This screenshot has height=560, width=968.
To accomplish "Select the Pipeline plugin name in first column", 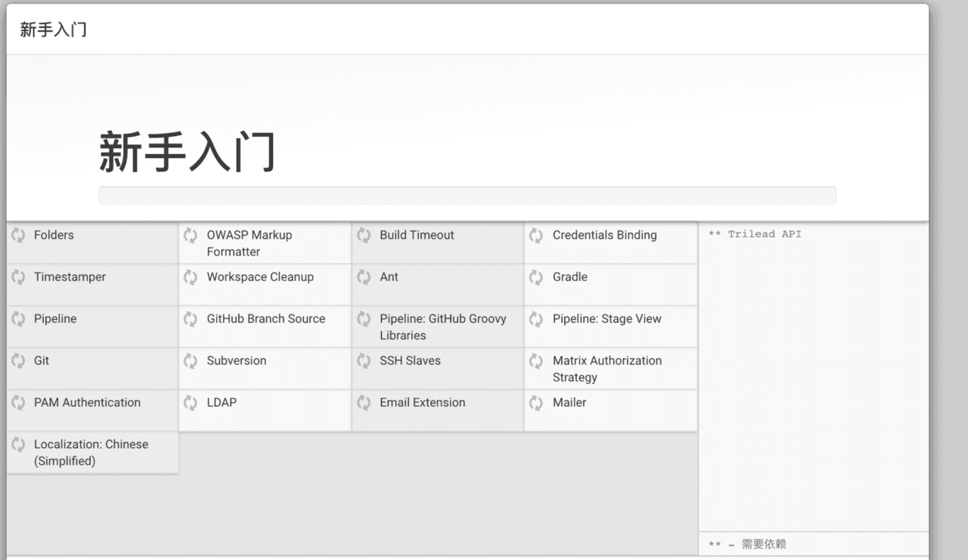I will point(55,319).
